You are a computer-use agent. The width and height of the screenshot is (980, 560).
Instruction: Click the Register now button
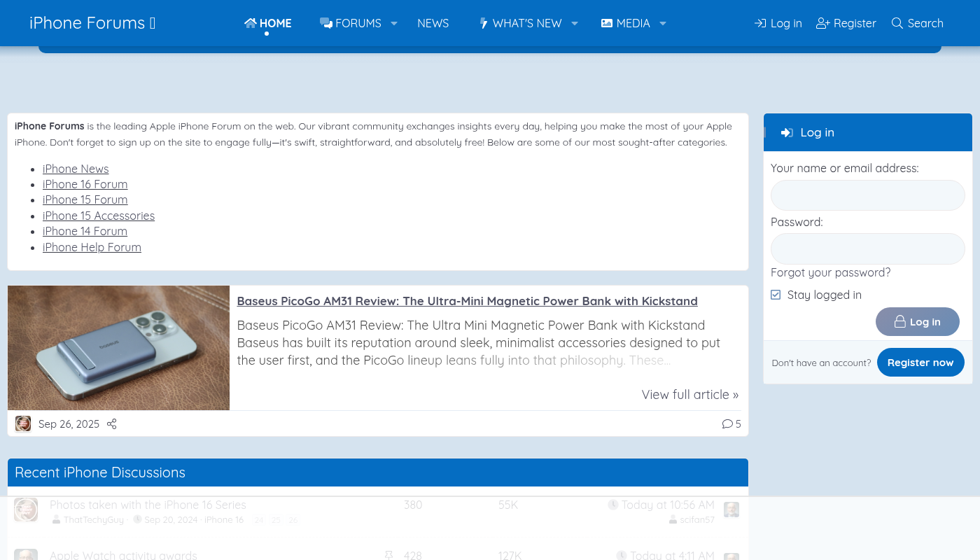point(920,363)
